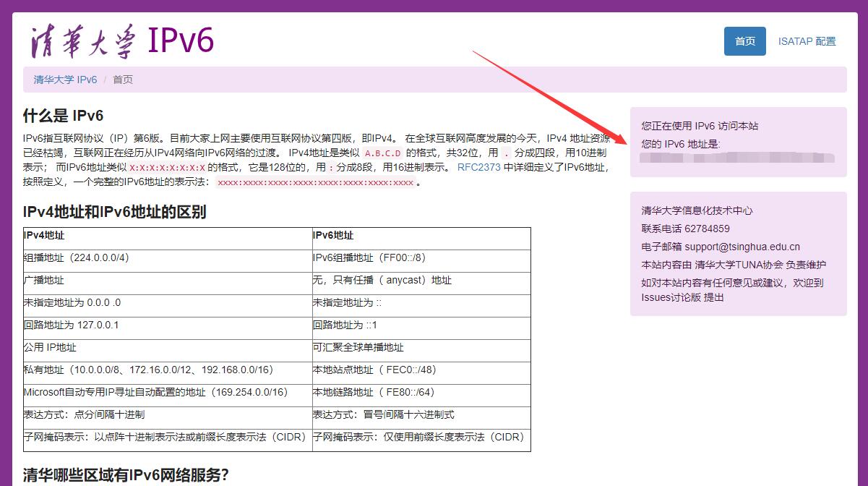Click the 子网掩码表示：以点阵十进制表示法 cell
This screenshot has width=868, height=486.
click(x=168, y=440)
